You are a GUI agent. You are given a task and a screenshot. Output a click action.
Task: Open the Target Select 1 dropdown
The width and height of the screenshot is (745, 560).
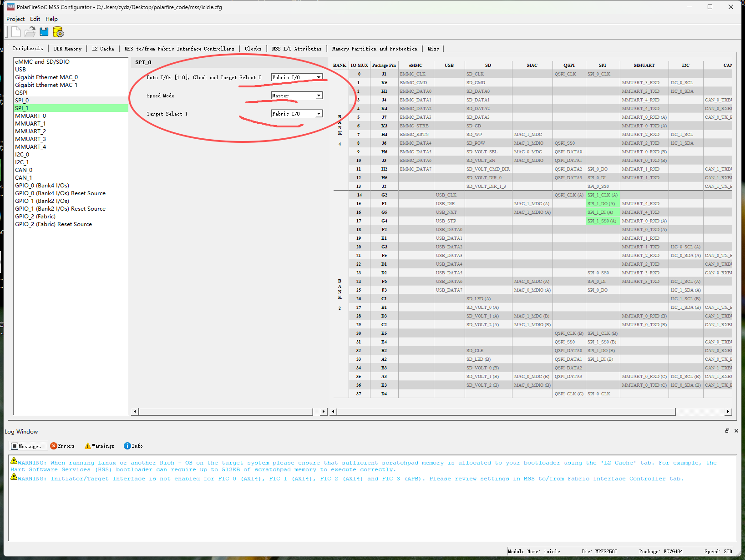(297, 114)
